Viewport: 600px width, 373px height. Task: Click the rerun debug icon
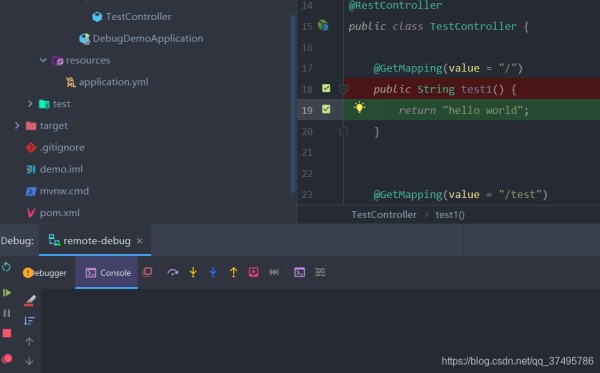click(x=6, y=267)
